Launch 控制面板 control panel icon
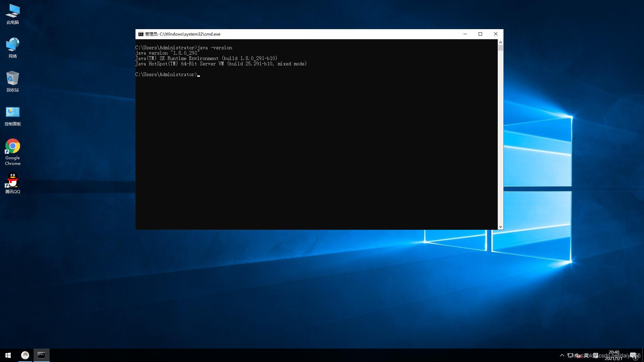This screenshot has width=644, height=362. click(12, 112)
